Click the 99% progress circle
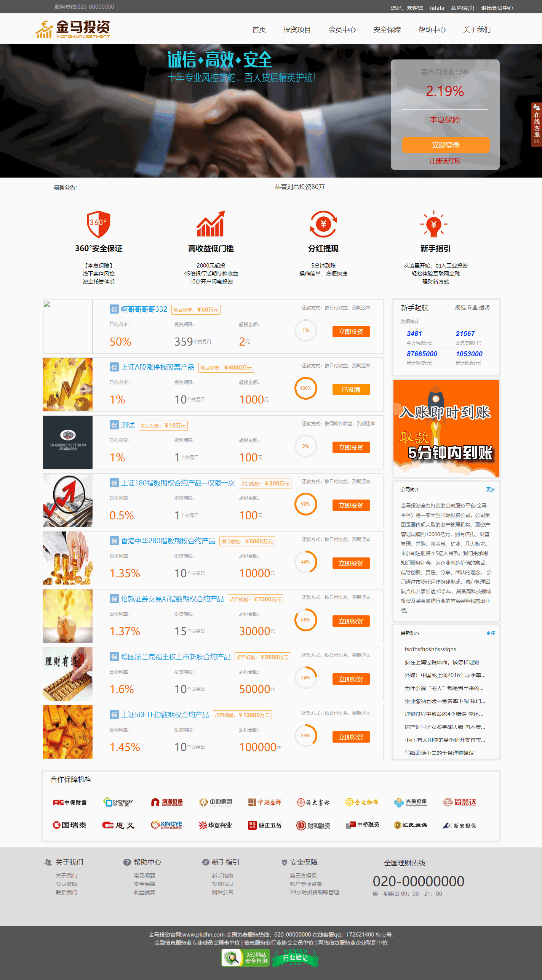Viewport: 542px width, 980px height. click(x=306, y=504)
